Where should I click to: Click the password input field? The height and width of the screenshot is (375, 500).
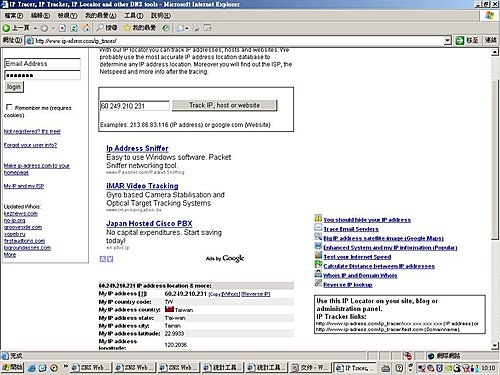point(43,75)
